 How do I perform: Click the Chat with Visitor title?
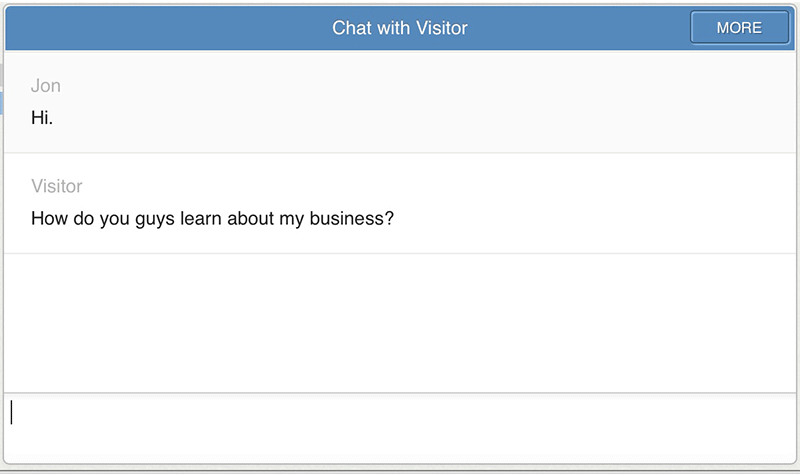click(x=400, y=28)
